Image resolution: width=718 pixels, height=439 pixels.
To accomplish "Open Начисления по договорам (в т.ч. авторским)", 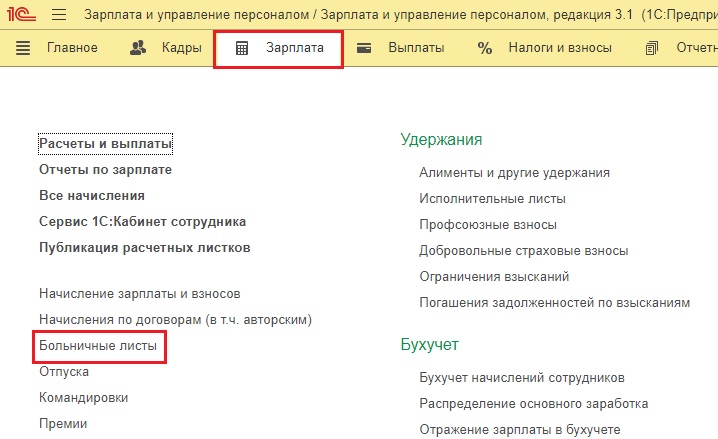I will click(x=175, y=320).
